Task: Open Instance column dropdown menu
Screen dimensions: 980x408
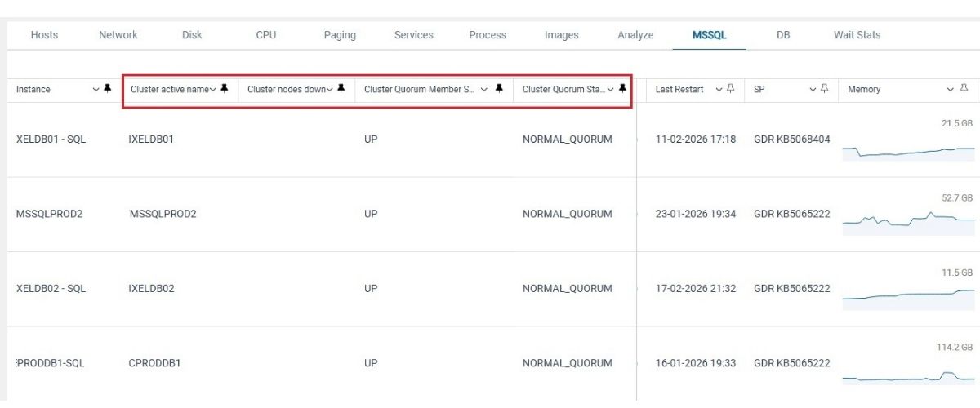Action: 95,90
